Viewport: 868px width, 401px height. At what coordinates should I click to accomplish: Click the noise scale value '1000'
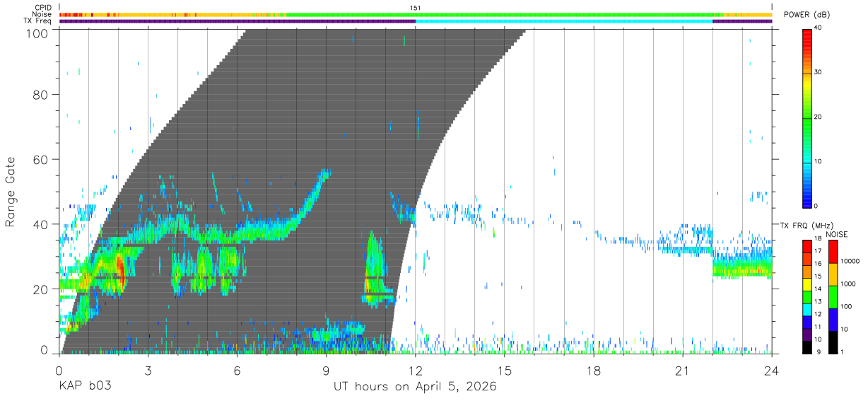coord(848,284)
